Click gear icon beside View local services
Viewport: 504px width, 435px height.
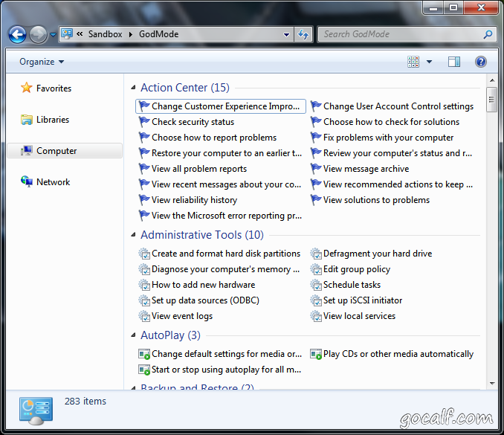coord(316,316)
